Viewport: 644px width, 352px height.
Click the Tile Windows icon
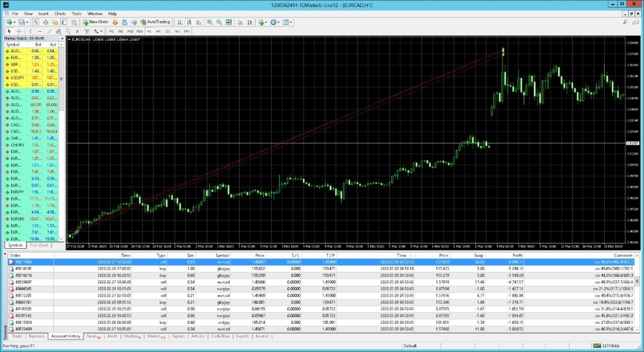coord(229,22)
